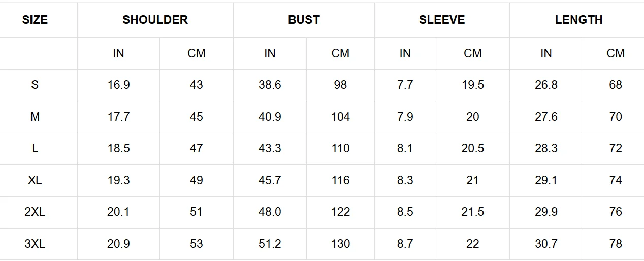Select the SHOULDER header cell
Image resolution: width=644 pixels, height=261 pixels.
pyautogui.click(x=155, y=20)
